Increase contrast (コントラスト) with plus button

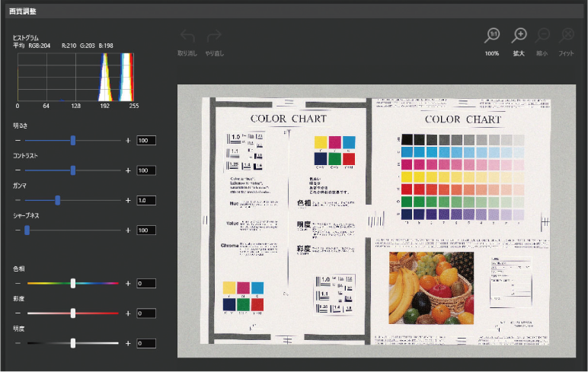[x=128, y=170]
